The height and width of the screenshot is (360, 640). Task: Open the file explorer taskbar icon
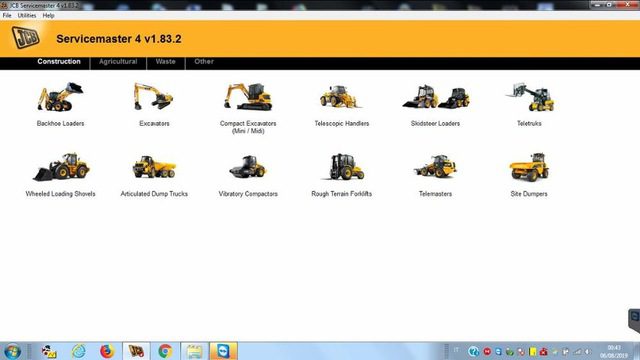tap(195, 351)
